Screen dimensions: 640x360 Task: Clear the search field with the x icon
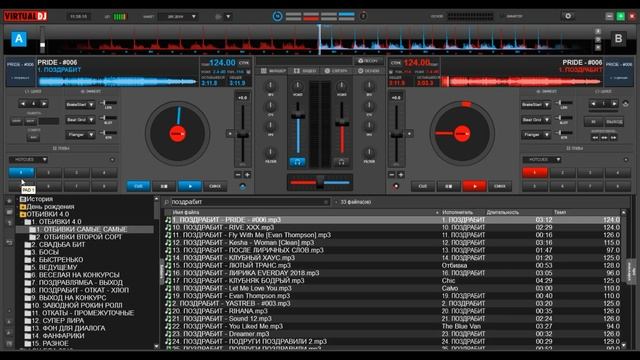[x=326, y=202]
